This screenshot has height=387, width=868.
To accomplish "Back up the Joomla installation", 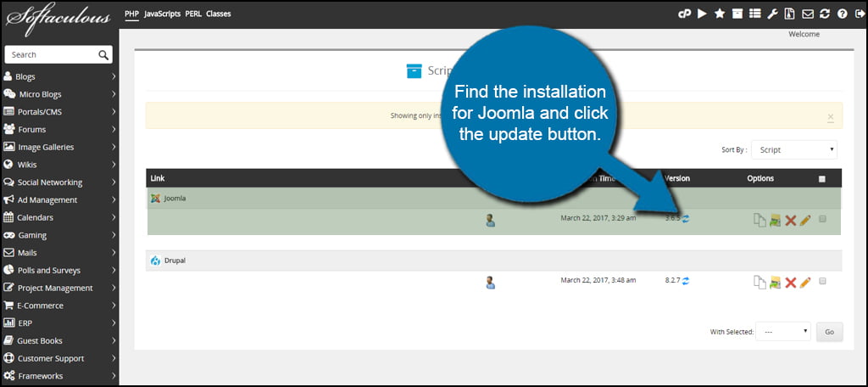I will click(775, 220).
